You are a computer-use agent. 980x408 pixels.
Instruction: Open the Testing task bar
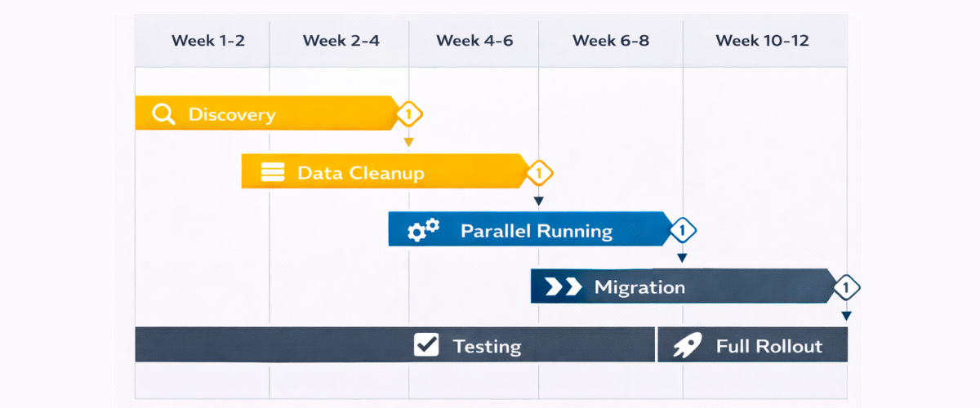point(327,345)
